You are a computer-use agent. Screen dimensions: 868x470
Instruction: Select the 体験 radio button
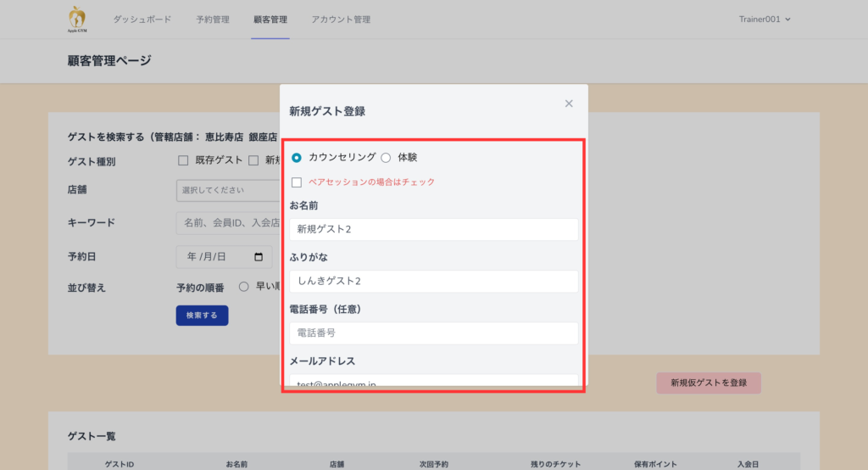click(387, 157)
